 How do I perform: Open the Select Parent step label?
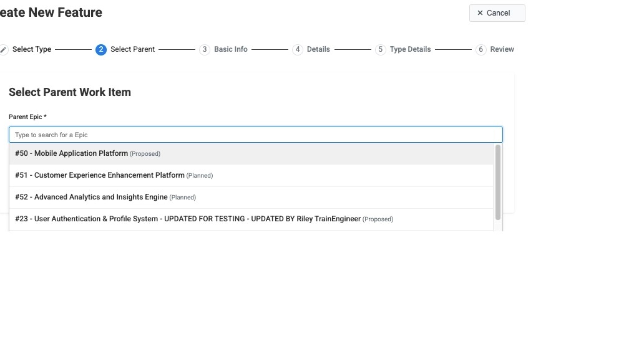point(132,50)
